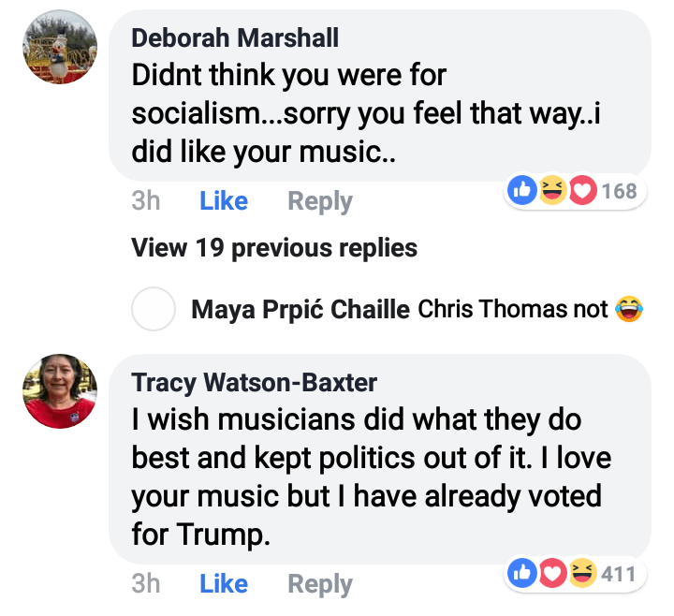Open Deborah Marshall's profile picture

coord(59,48)
